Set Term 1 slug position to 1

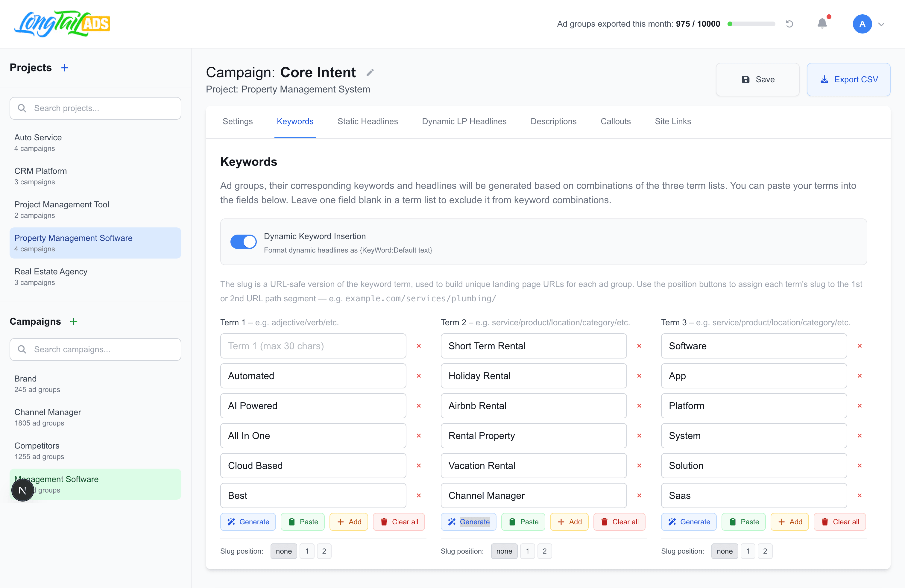click(x=307, y=551)
